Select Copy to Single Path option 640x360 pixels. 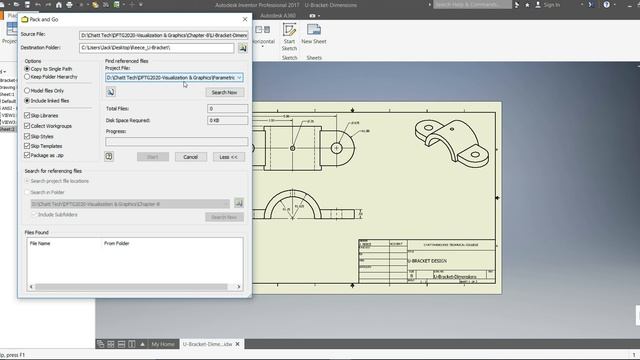click(x=27, y=69)
